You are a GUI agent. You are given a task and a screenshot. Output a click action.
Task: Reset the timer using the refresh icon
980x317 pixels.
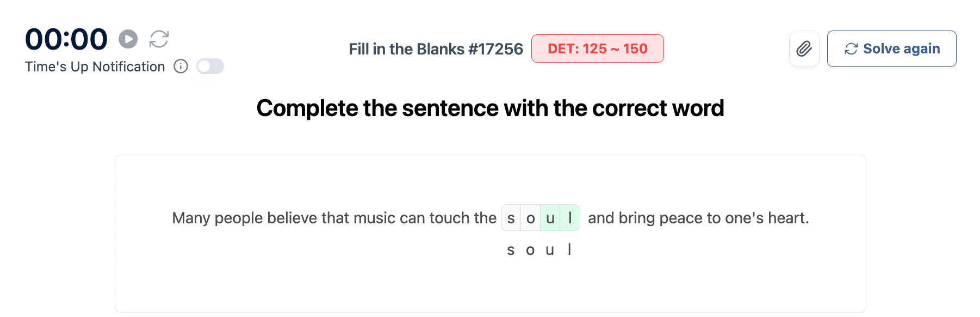click(x=159, y=39)
